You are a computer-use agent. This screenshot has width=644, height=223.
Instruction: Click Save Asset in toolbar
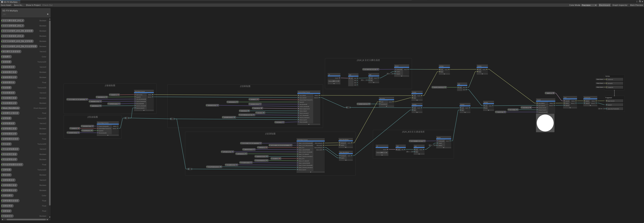tap(6, 5)
